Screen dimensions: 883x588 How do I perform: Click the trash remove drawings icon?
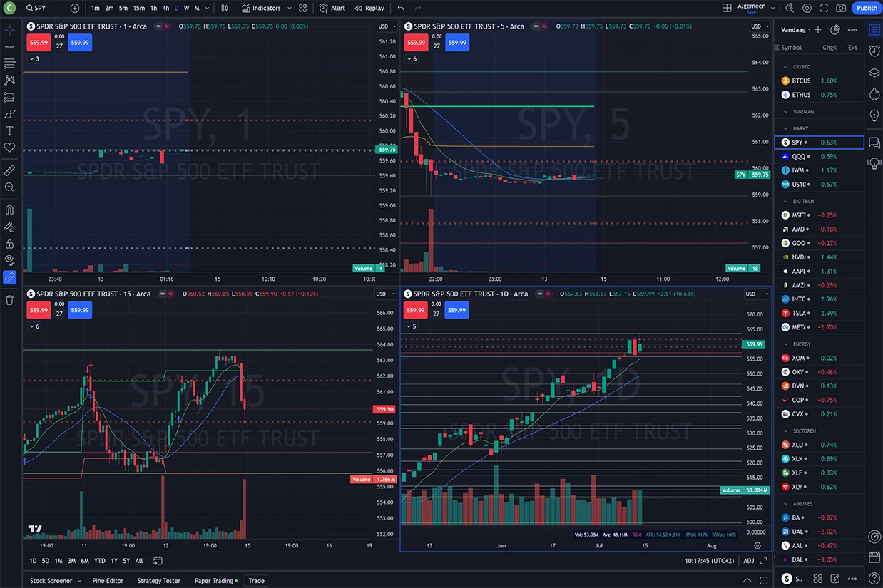coord(9,300)
